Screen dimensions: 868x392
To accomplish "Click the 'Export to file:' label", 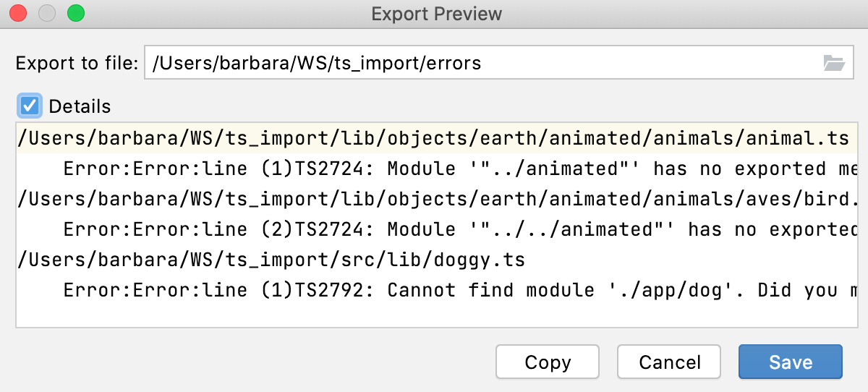I will (77, 64).
